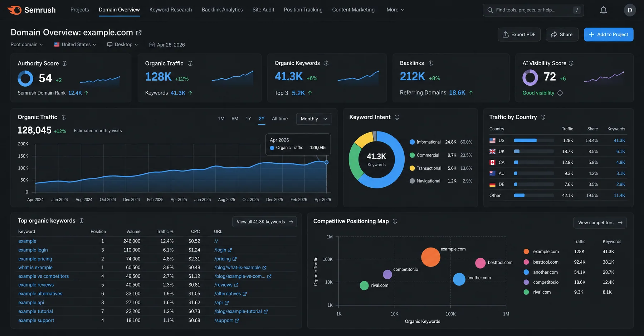
Task: Open Keyword Research navigation item
Action: [x=171, y=10]
